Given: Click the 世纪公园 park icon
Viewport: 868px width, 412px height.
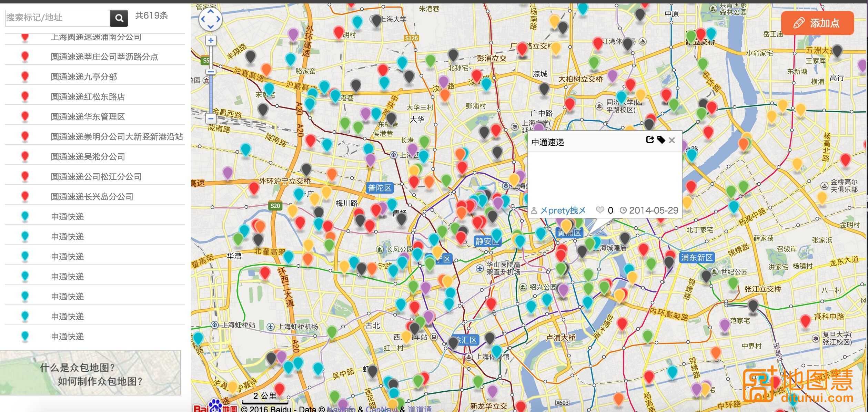Looking at the screenshot, I should pyautogui.click(x=715, y=271).
